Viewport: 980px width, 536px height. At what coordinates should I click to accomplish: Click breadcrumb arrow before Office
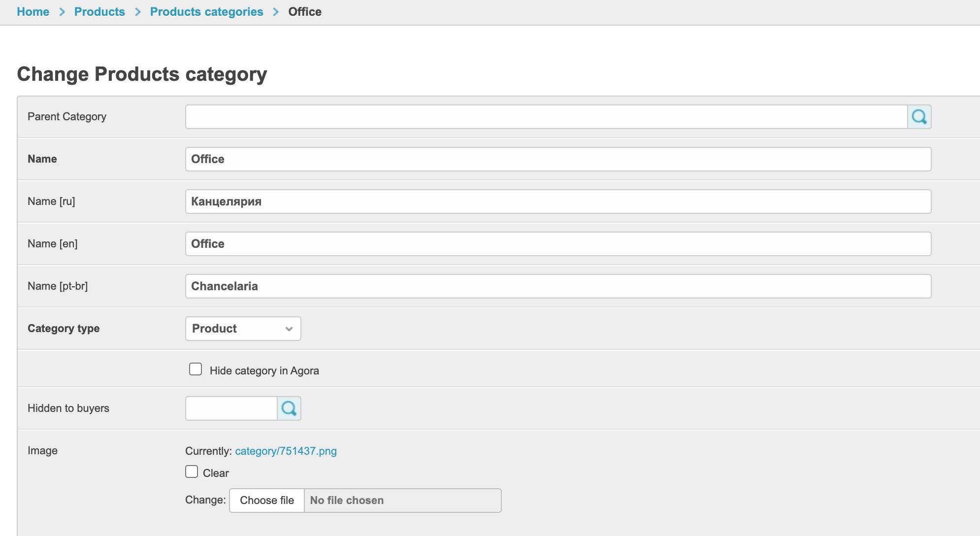[276, 12]
